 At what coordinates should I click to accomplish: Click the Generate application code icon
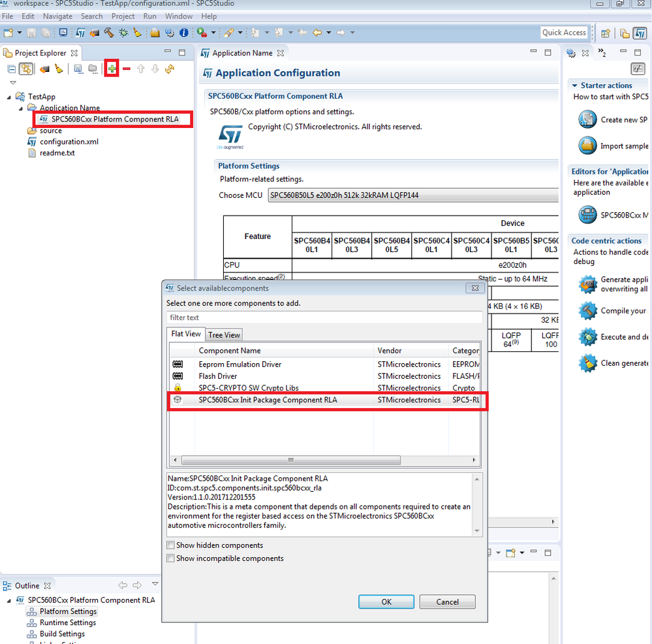(x=587, y=284)
